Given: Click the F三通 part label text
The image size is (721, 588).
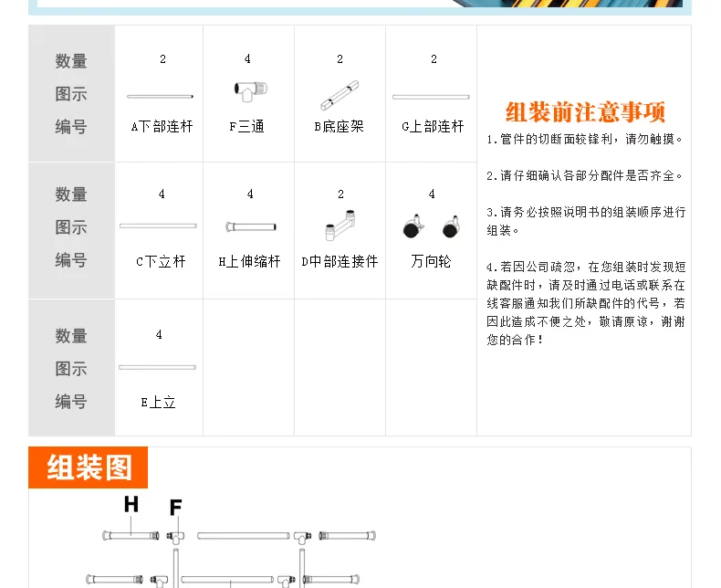Looking at the screenshot, I should click(x=247, y=127).
